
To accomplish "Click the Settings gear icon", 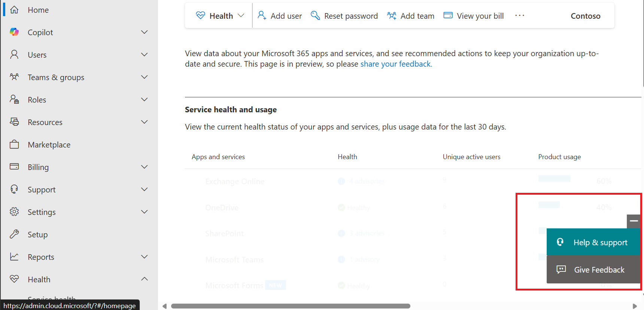I will [14, 212].
